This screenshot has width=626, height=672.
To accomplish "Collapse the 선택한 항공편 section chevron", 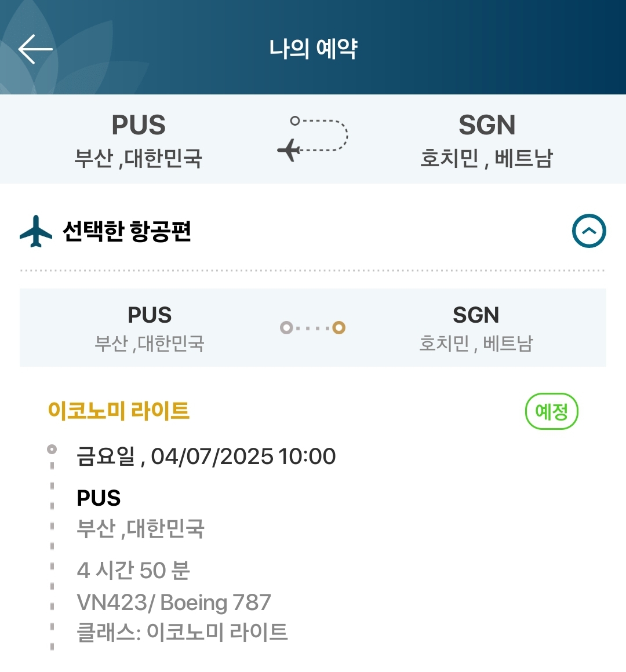I will pyautogui.click(x=589, y=231).
